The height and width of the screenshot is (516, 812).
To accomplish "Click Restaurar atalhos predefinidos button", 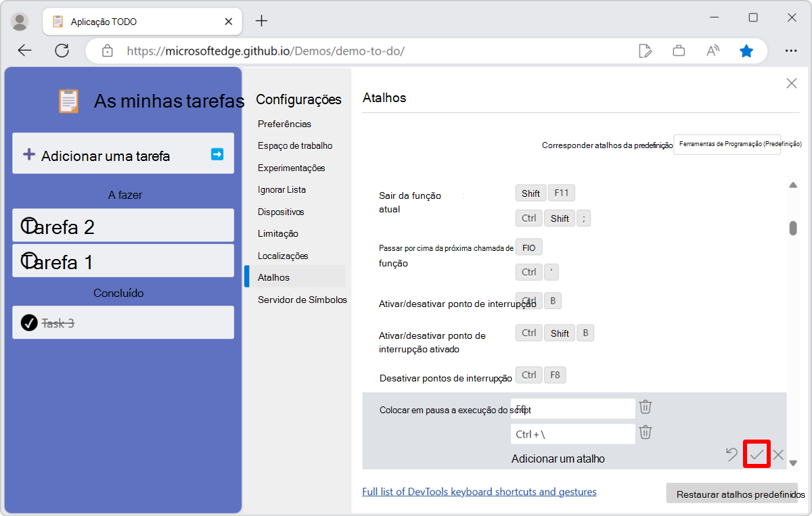I will [x=731, y=494].
